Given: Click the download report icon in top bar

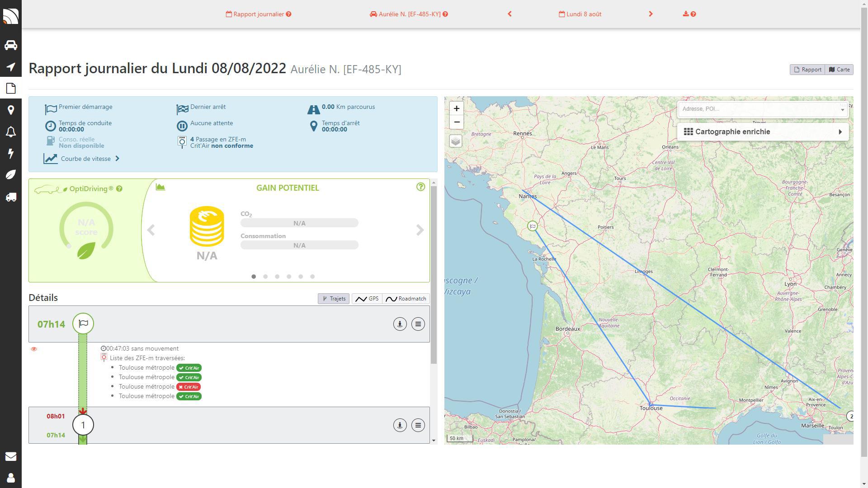Looking at the screenshot, I should click(x=686, y=14).
